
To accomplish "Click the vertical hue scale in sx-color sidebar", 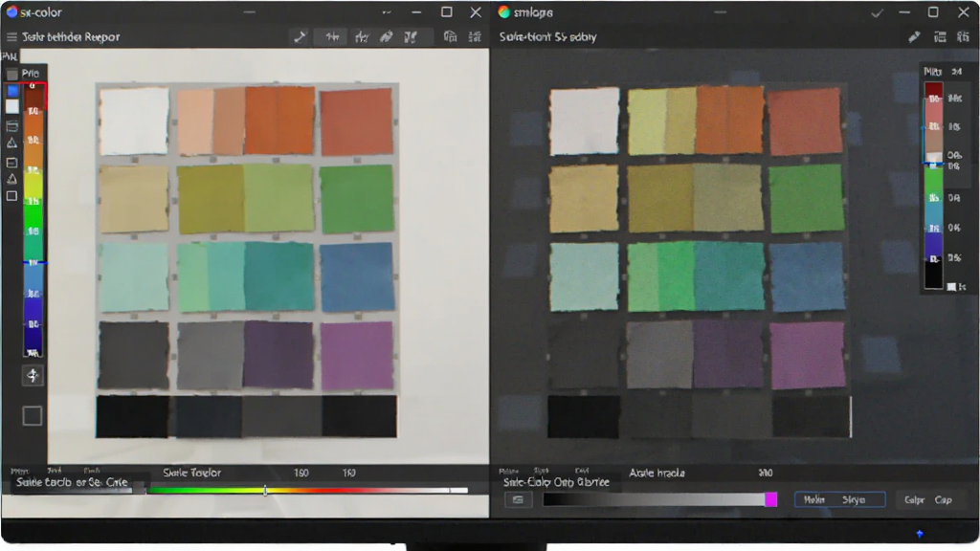I will pos(33,220).
